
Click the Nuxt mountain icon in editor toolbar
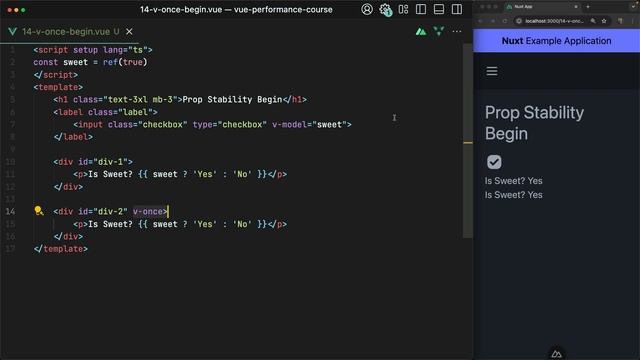[421, 31]
